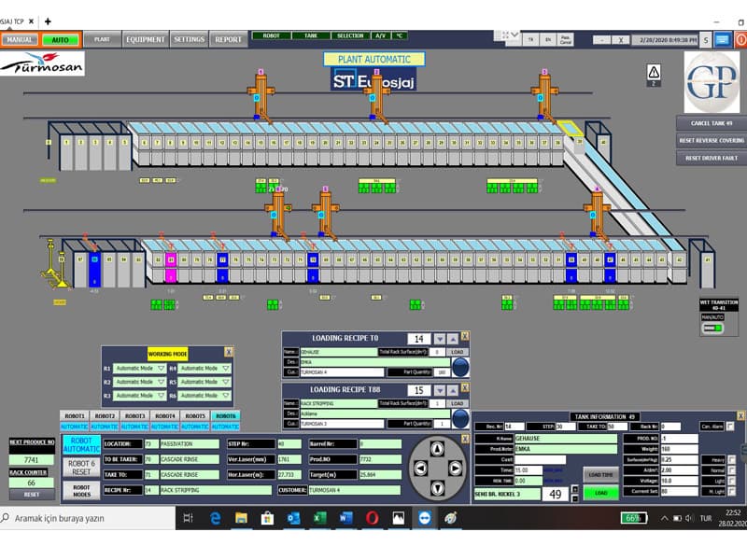747x560 pixels.
Task: Open the SETTINGS menu
Action: (x=189, y=39)
